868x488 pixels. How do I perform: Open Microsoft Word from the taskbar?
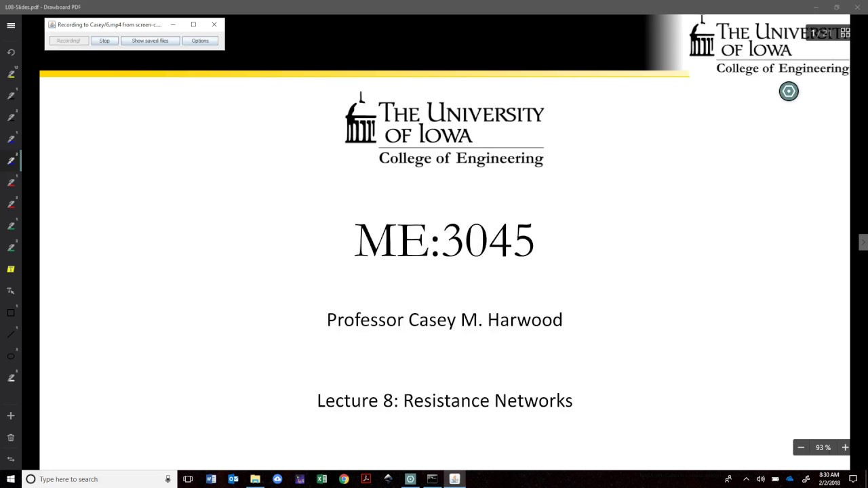click(x=211, y=479)
